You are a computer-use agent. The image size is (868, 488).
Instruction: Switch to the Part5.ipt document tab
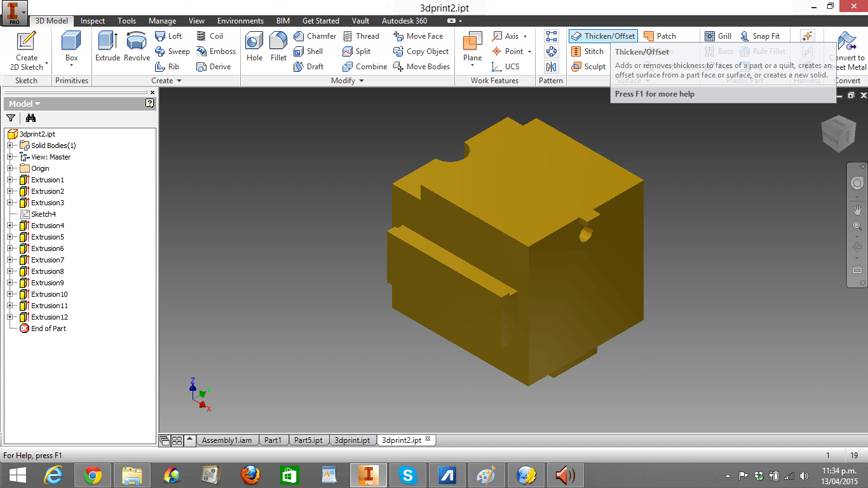coord(308,440)
